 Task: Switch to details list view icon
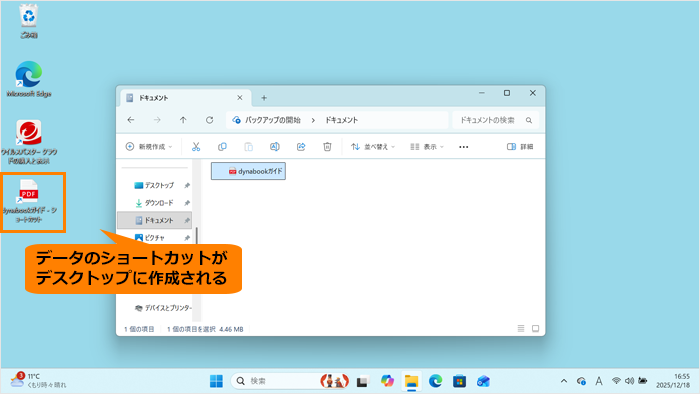click(x=521, y=329)
